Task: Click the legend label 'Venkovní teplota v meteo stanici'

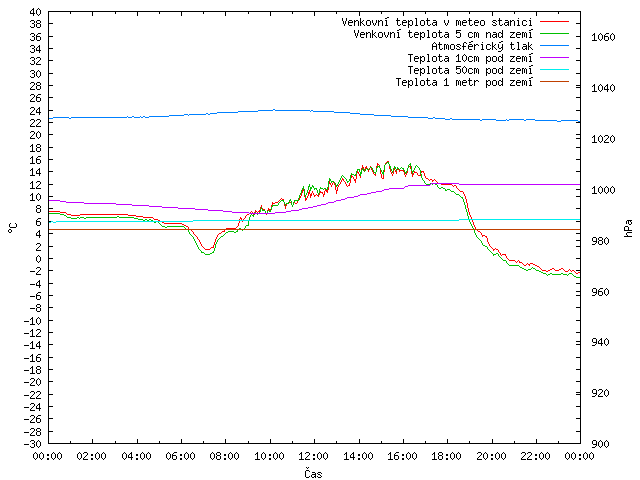Action: (437, 22)
